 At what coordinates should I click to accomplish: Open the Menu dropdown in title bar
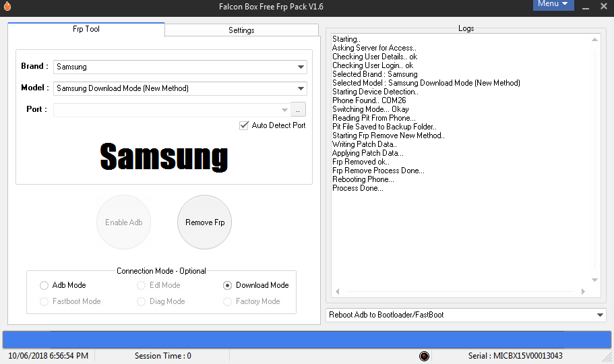tap(553, 4)
